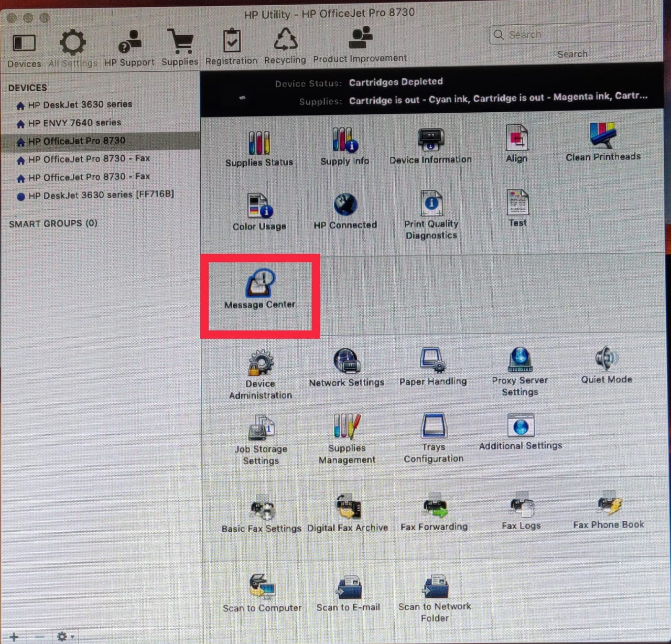Open Product Improvement from toolbar

360,45
